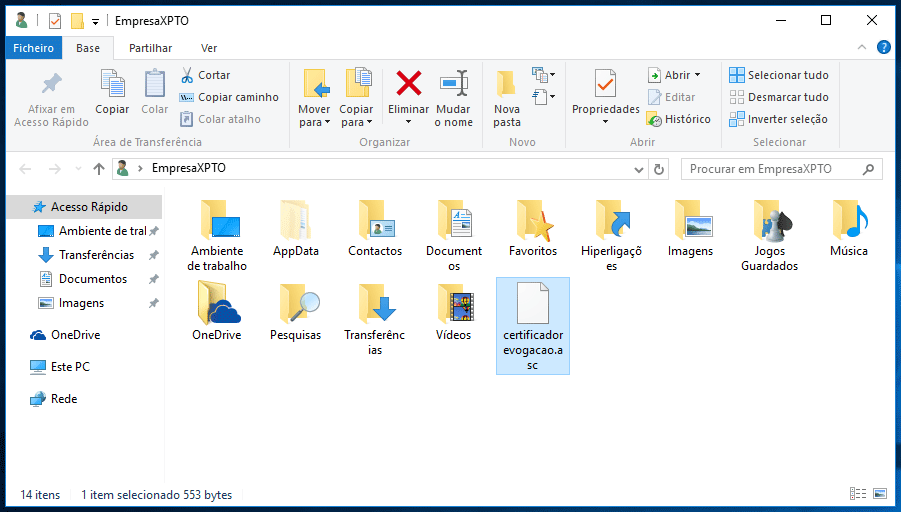
Task: Open the Eliminar dropdown arrow
Action: click(x=409, y=122)
